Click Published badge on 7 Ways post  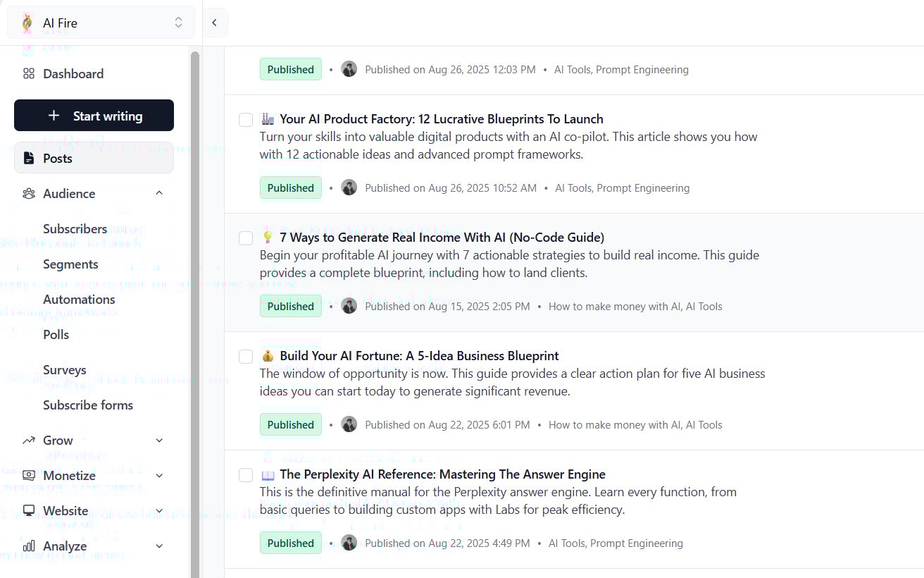pos(291,306)
